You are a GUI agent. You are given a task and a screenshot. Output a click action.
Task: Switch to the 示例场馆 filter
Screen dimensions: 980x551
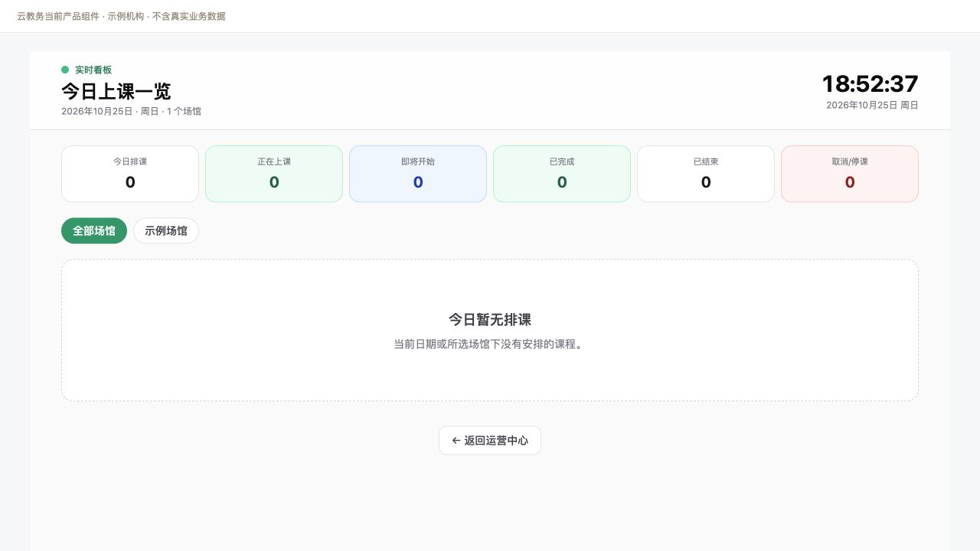pos(166,231)
